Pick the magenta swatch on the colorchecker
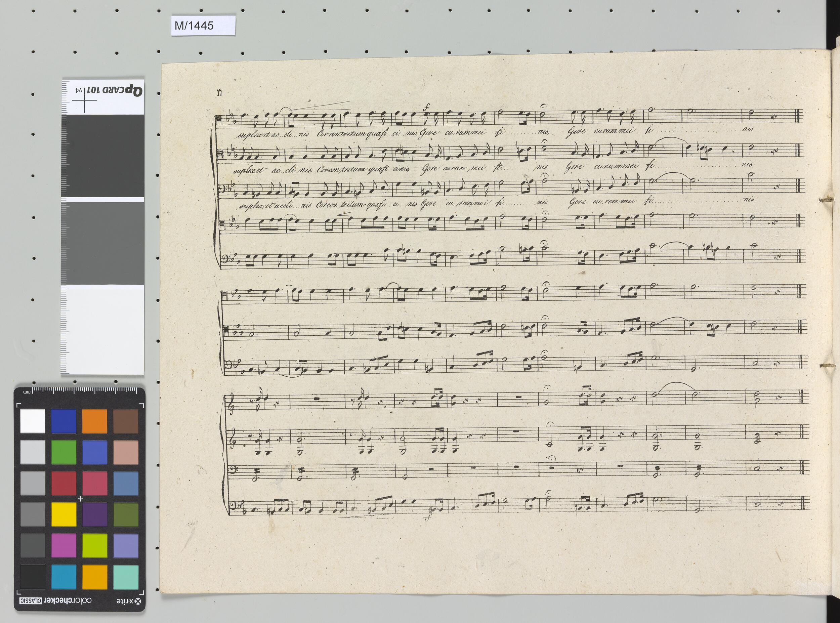Viewport: 840px width, 623px height. click(64, 545)
